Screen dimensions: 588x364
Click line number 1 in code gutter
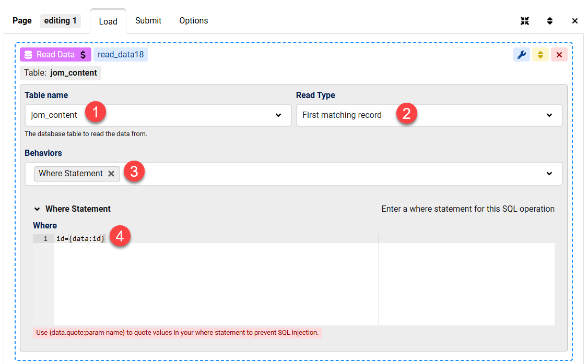tap(45, 239)
